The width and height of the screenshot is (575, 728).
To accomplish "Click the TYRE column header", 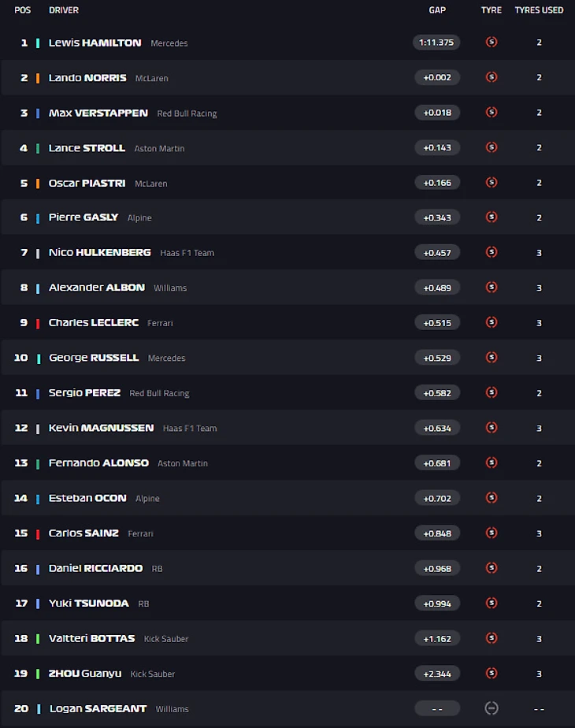I will tap(492, 9).
